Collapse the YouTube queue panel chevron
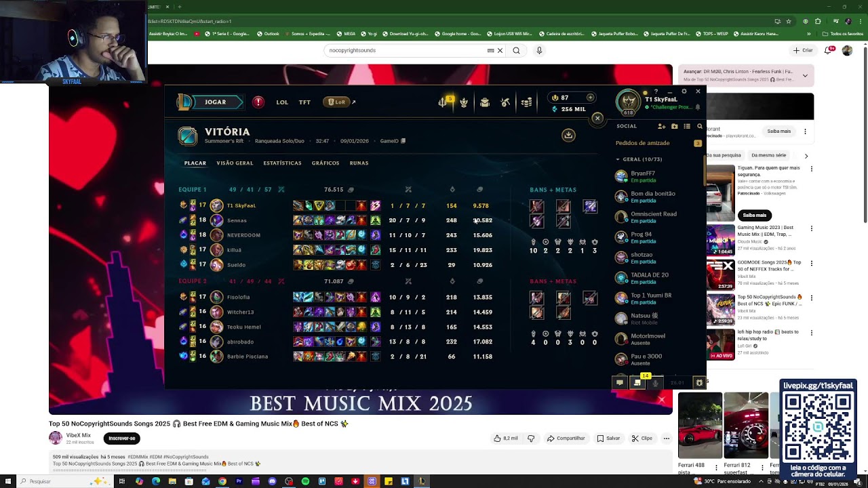Screen dimensions: 868x488 point(805,75)
